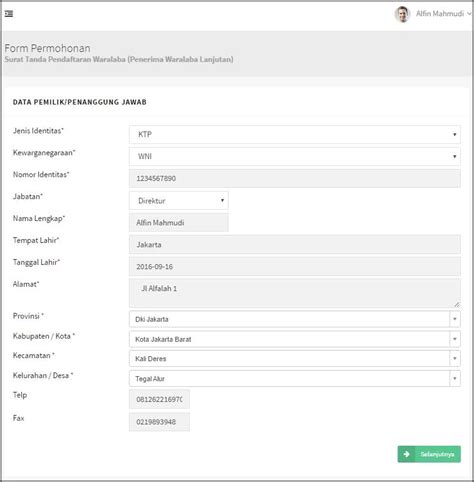Screen dimensions: 474x482
Task: Open the Kewarganegaraan dropdown showing WNI
Action: (x=295, y=156)
